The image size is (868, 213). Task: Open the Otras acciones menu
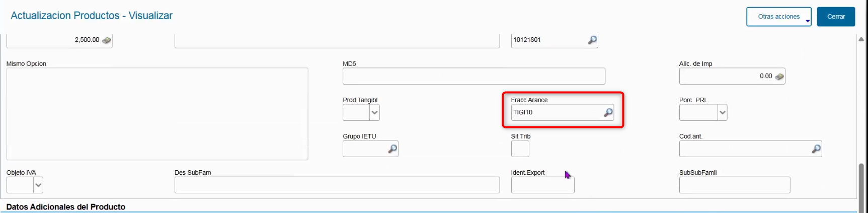pos(779,17)
